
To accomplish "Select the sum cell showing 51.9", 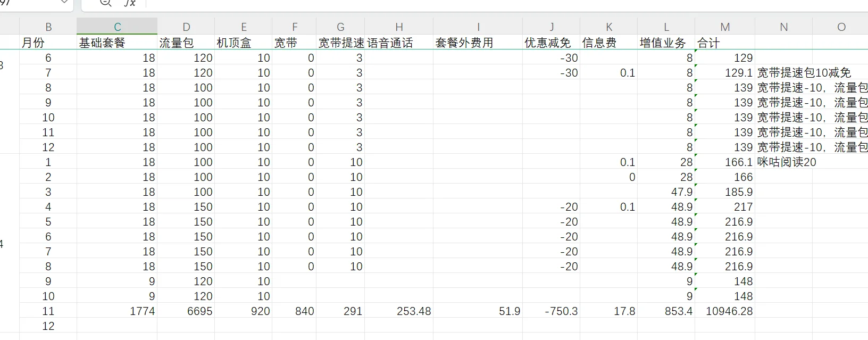I will (478, 311).
